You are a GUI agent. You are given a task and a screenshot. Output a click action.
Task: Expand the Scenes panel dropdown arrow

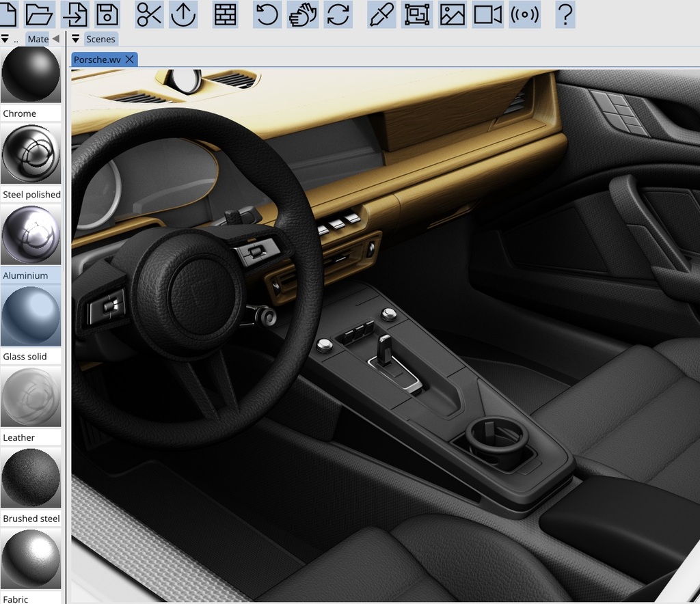tap(75, 39)
